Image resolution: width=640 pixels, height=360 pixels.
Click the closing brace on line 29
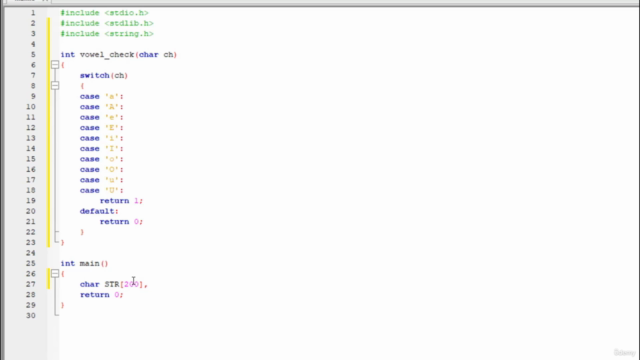(x=62, y=305)
